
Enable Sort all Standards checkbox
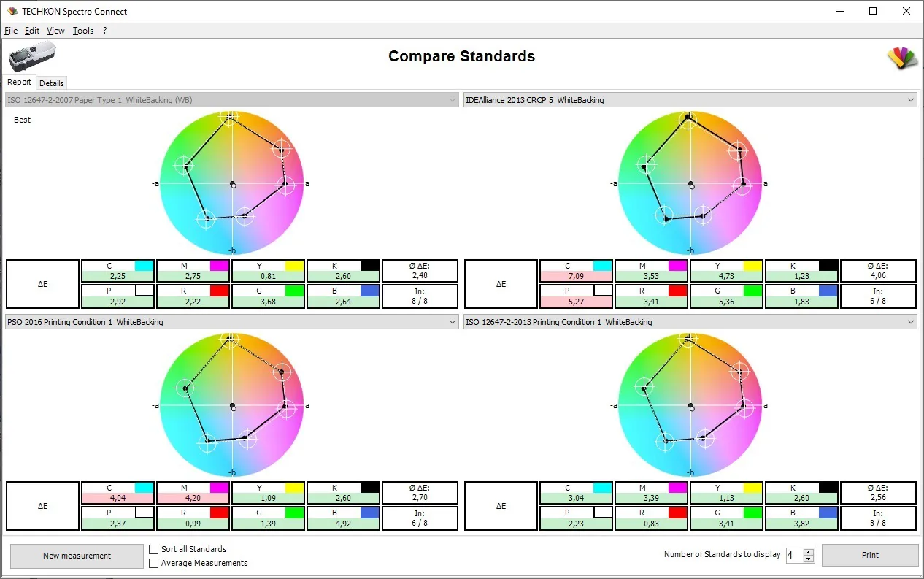pos(154,549)
